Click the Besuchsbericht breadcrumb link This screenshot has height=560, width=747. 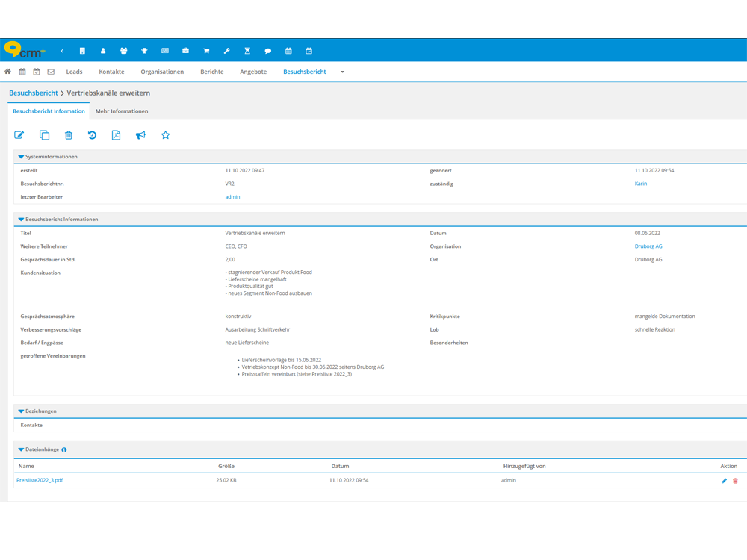pos(33,93)
